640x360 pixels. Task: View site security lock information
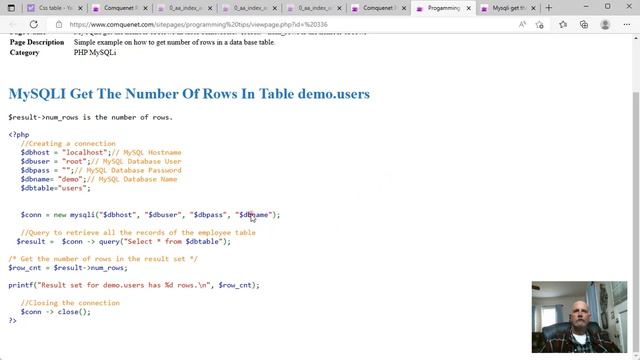pyautogui.click(x=59, y=24)
